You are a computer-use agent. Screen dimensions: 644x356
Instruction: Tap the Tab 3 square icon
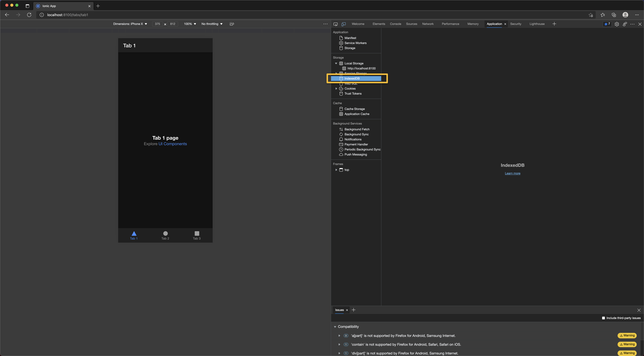(197, 233)
